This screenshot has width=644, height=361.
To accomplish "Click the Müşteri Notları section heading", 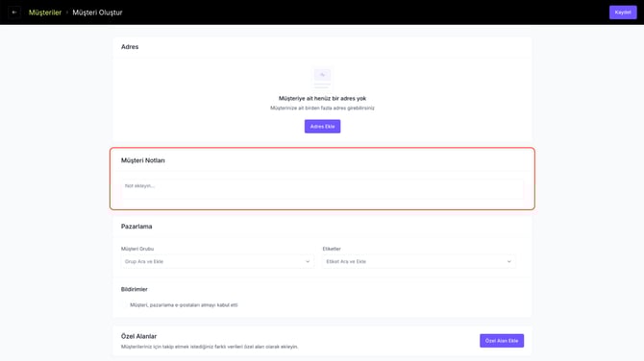I will pos(143,160).
